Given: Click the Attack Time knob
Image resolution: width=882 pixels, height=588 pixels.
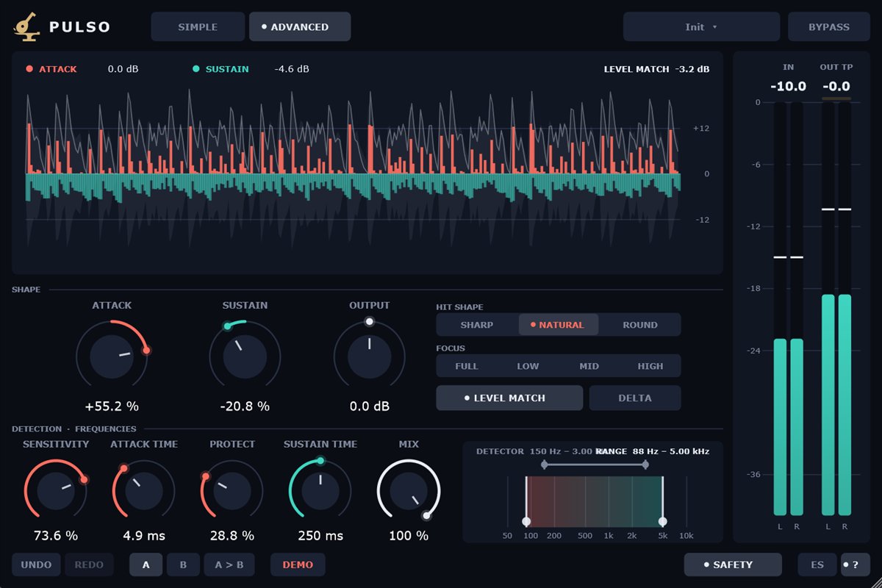Looking at the screenshot, I should 144,491.
